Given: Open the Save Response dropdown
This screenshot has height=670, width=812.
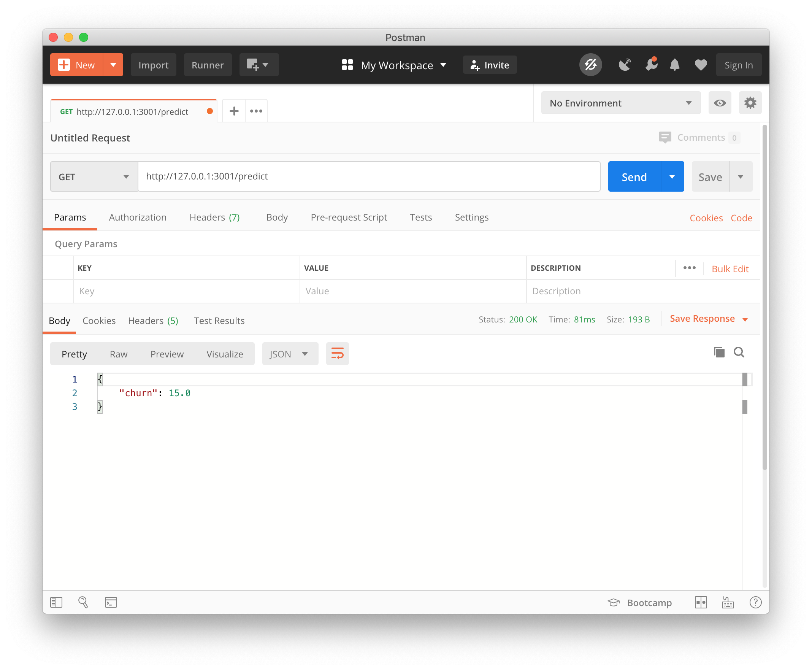Looking at the screenshot, I should (709, 319).
